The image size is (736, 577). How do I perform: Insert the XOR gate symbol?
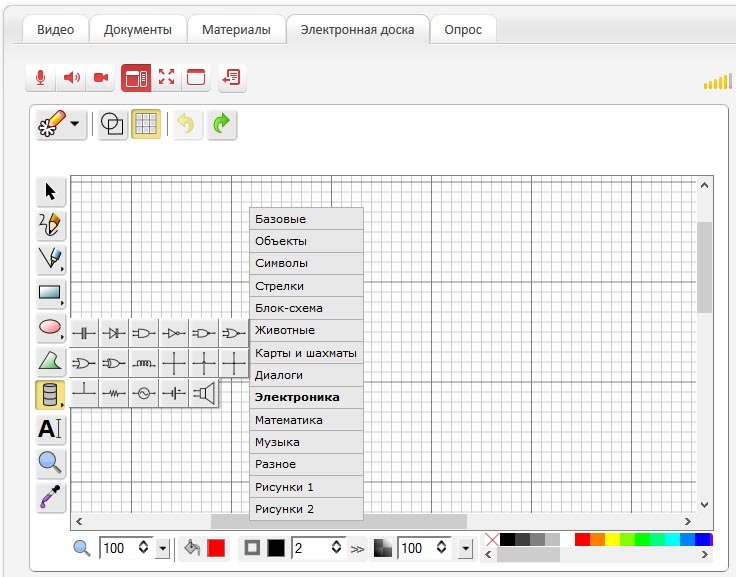(x=114, y=363)
